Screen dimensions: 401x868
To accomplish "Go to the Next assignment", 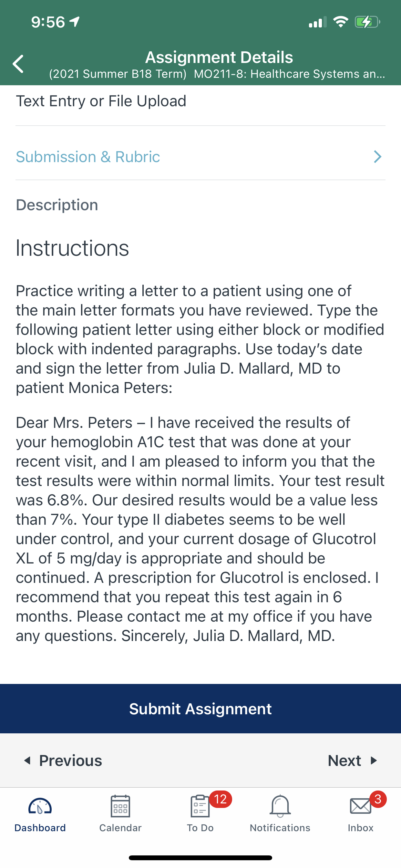I will tap(353, 760).
